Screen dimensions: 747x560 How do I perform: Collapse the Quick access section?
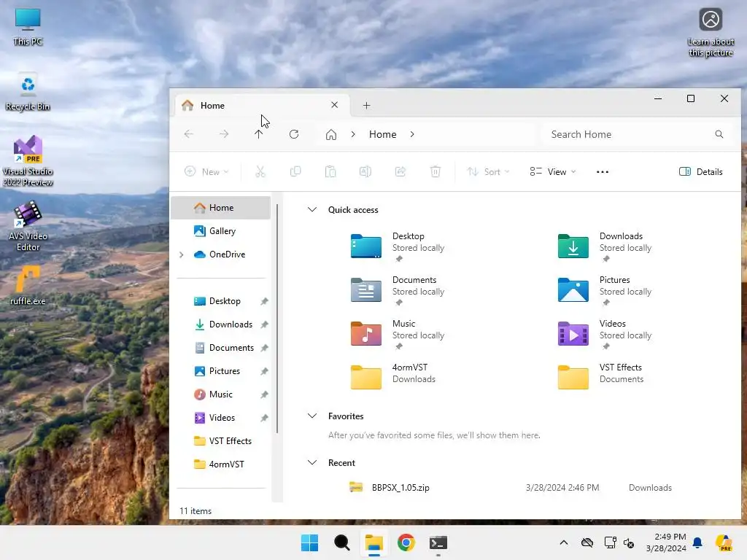point(312,209)
